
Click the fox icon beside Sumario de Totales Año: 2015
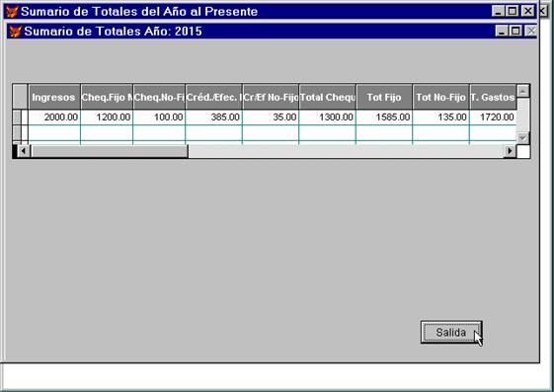coord(16,32)
